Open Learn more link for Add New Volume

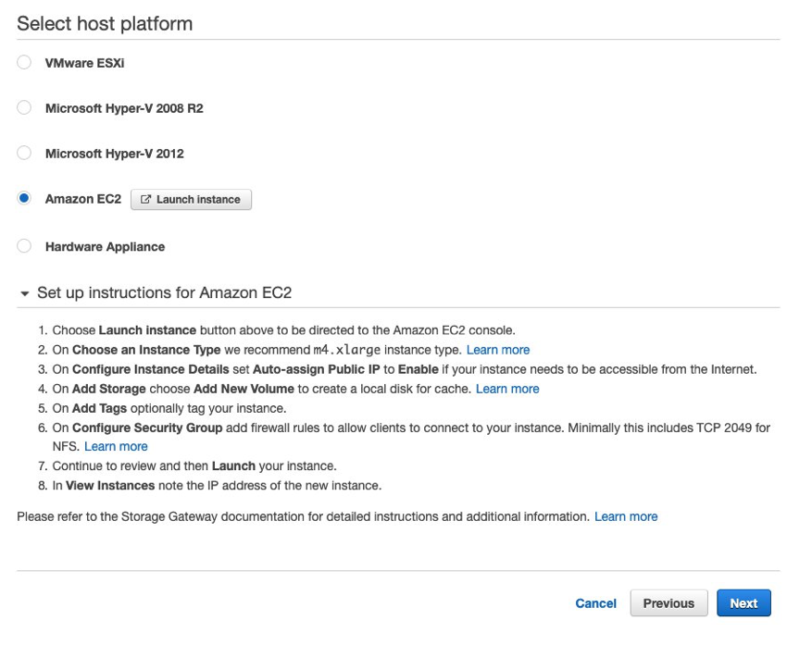tap(507, 389)
